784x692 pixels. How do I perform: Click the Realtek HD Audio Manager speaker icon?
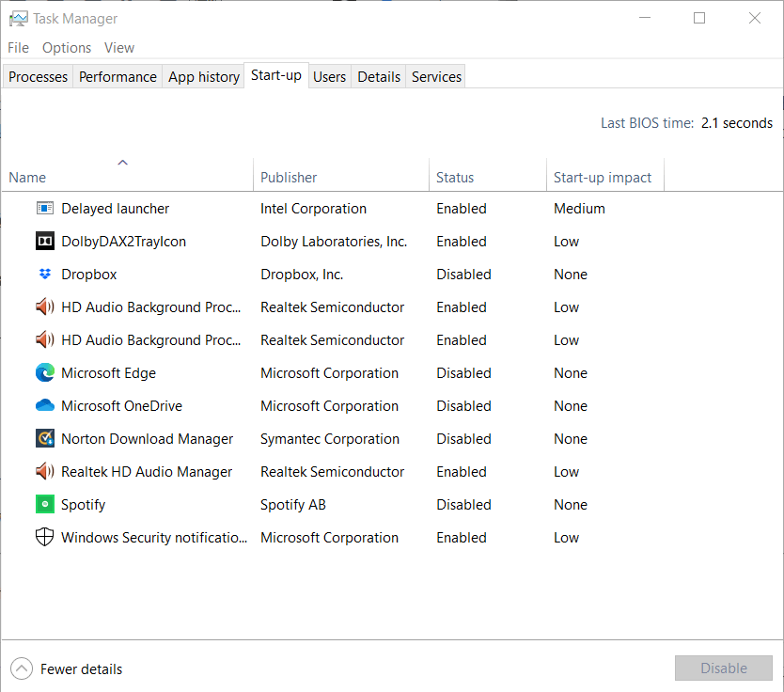[x=45, y=471]
